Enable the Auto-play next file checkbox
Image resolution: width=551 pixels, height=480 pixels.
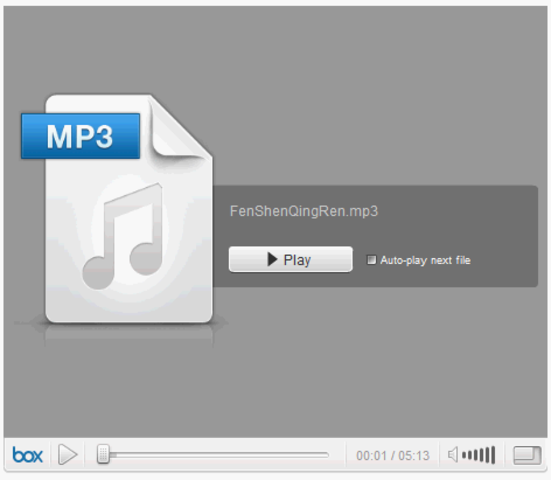tap(371, 260)
